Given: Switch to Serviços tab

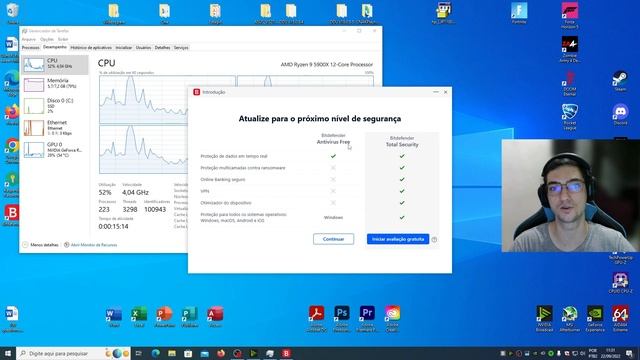Looking at the screenshot, I should click(181, 48).
